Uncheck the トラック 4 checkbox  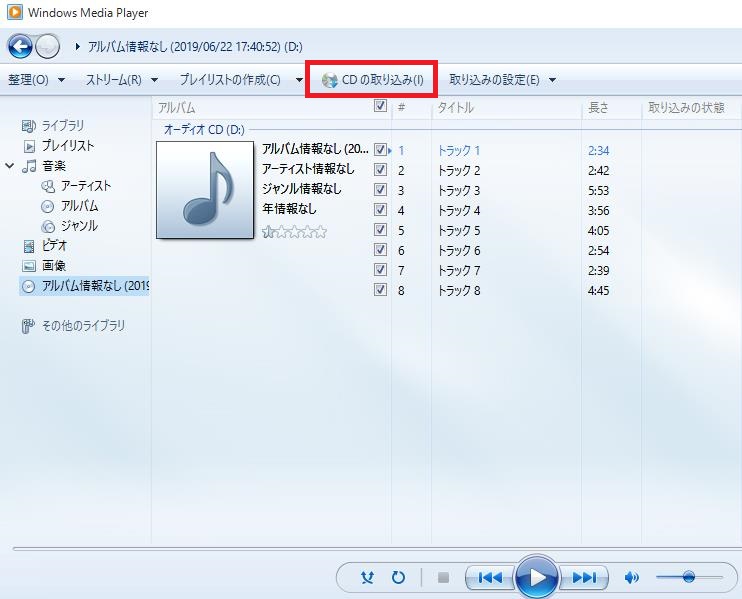coord(380,210)
